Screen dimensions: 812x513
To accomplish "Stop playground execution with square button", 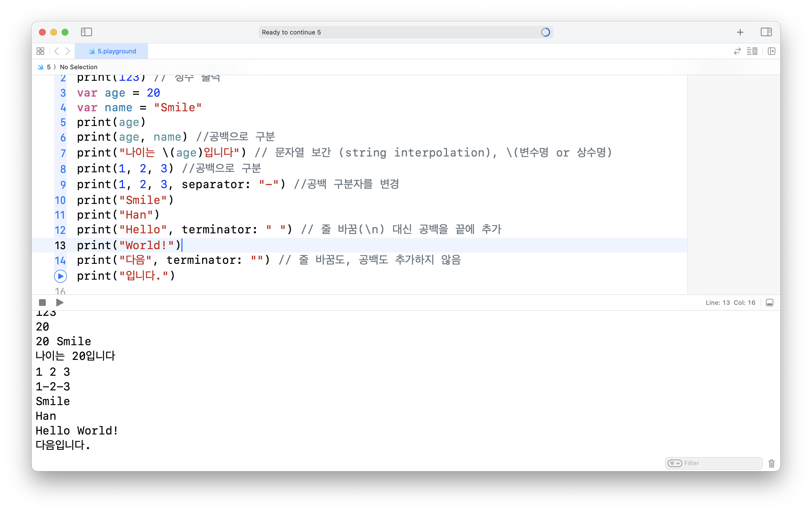I will click(x=42, y=303).
